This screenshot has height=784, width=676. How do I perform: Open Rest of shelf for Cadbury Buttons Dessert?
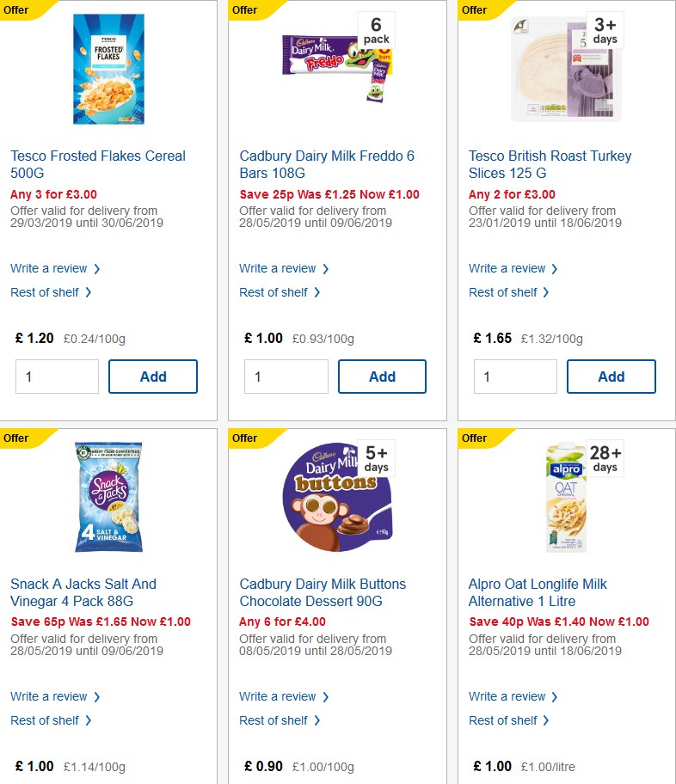click(x=274, y=720)
